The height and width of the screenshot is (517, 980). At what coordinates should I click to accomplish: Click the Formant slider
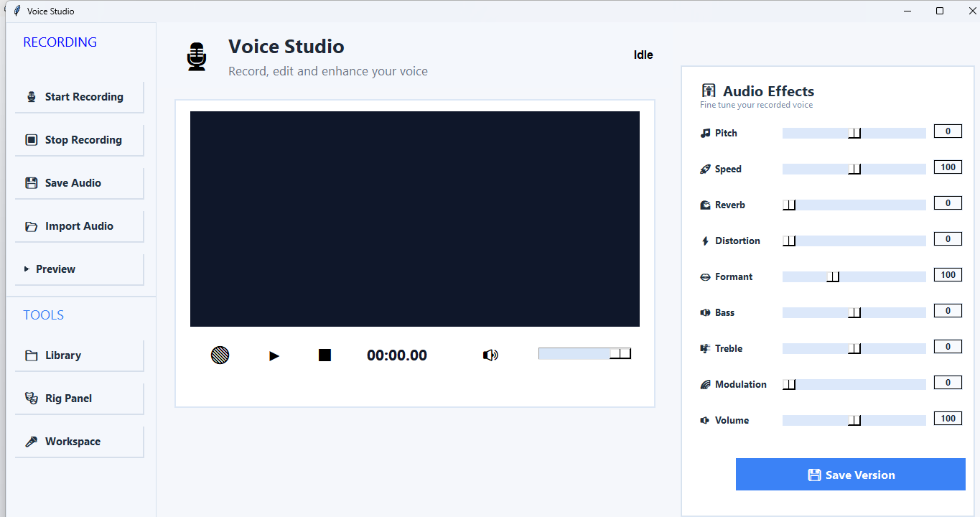854,276
